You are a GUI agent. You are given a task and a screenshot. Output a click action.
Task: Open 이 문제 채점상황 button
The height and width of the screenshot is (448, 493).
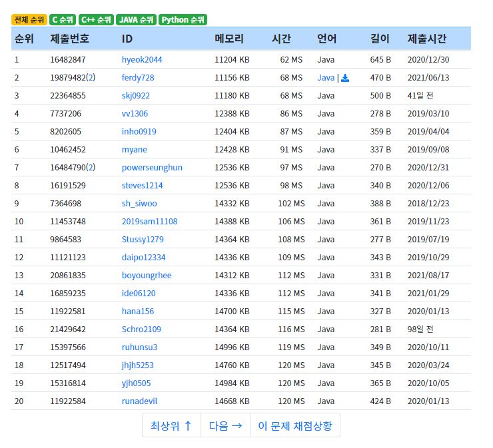tap(295, 425)
